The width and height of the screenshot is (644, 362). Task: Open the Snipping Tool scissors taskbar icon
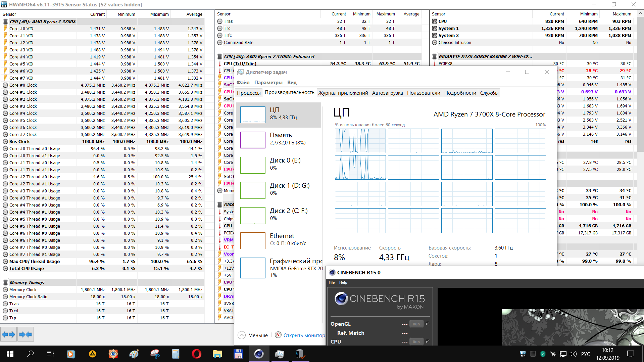(x=155, y=354)
